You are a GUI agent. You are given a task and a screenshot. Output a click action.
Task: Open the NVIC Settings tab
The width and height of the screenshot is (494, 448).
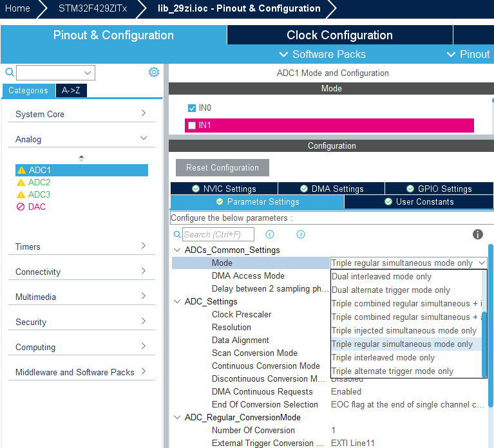pos(224,189)
